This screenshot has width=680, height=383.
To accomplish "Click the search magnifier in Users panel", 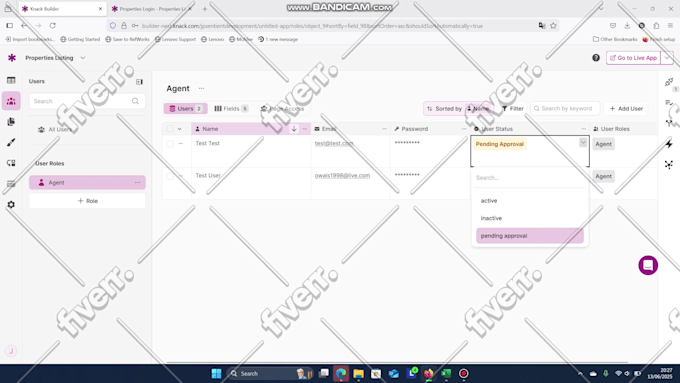I will [135, 101].
